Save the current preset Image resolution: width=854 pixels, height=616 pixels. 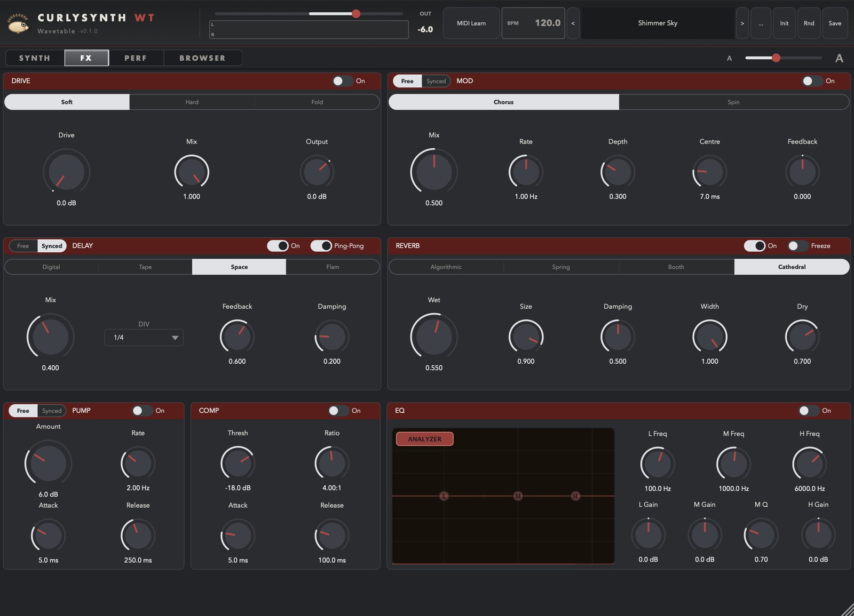[x=835, y=23]
